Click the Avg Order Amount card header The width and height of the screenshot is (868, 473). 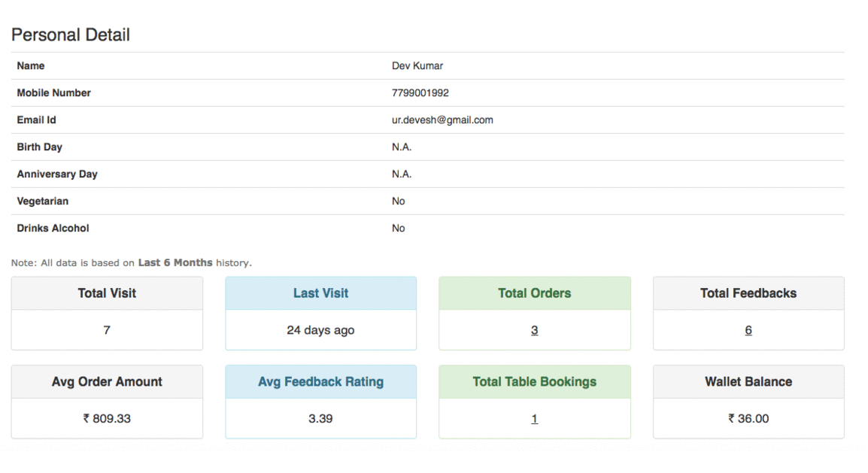point(107,382)
